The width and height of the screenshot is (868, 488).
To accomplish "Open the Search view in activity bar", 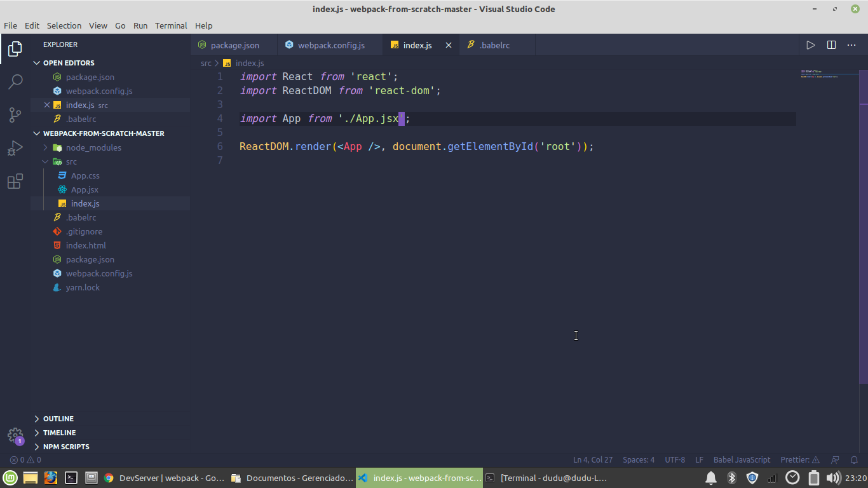I will pos(15,82).
